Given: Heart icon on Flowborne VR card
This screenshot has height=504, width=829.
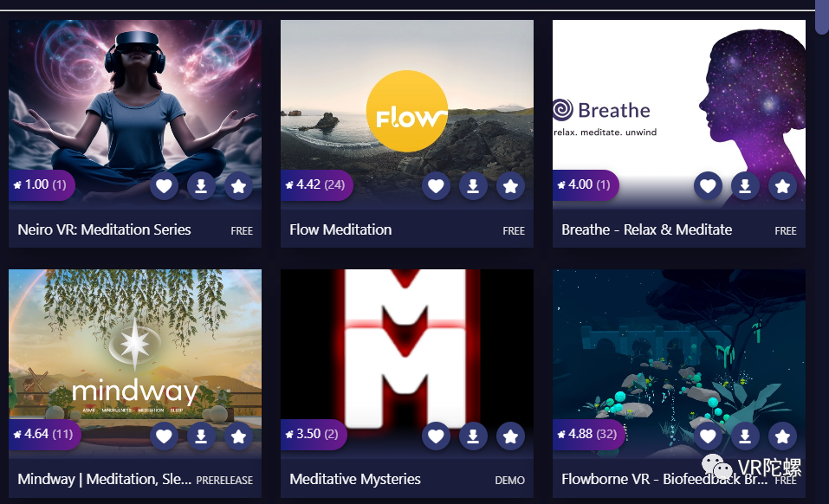Looking at the screenshot, I should point(708,436).
